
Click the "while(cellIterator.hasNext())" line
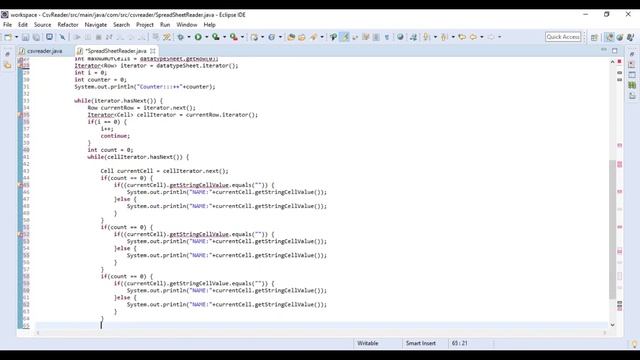coord(138,157)
